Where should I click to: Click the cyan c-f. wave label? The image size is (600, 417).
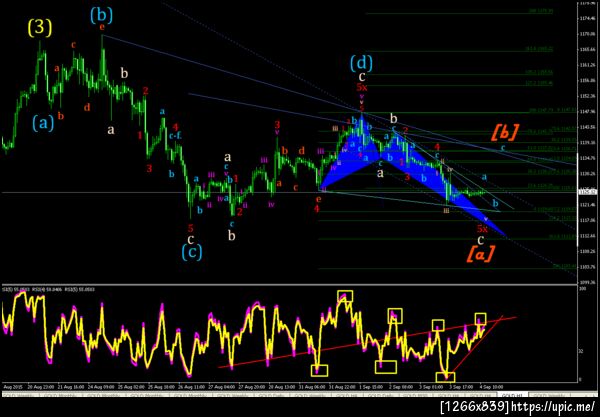click(175, 135)
